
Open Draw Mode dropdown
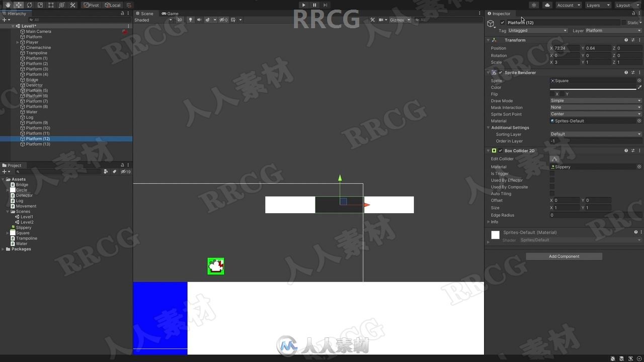pos(596,101)
